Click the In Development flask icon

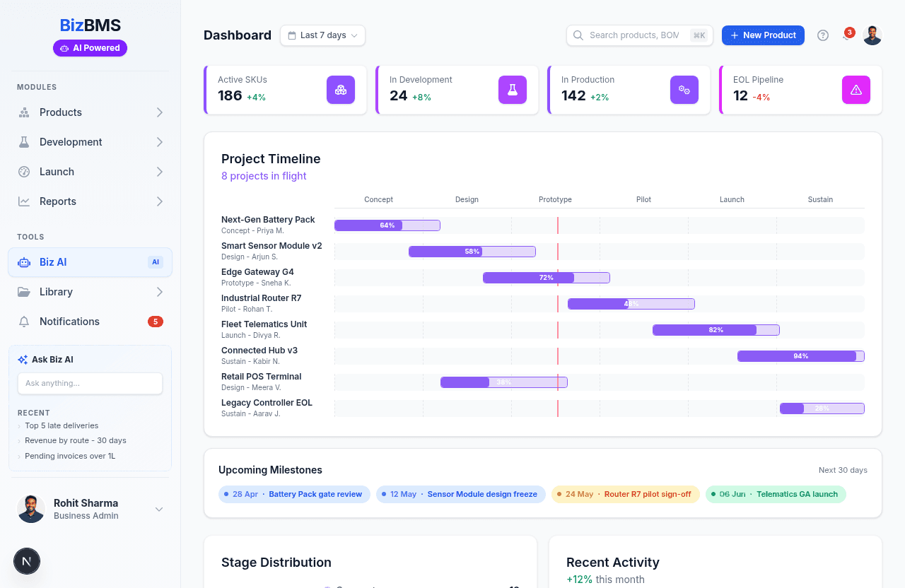click(x=513, y=90)
